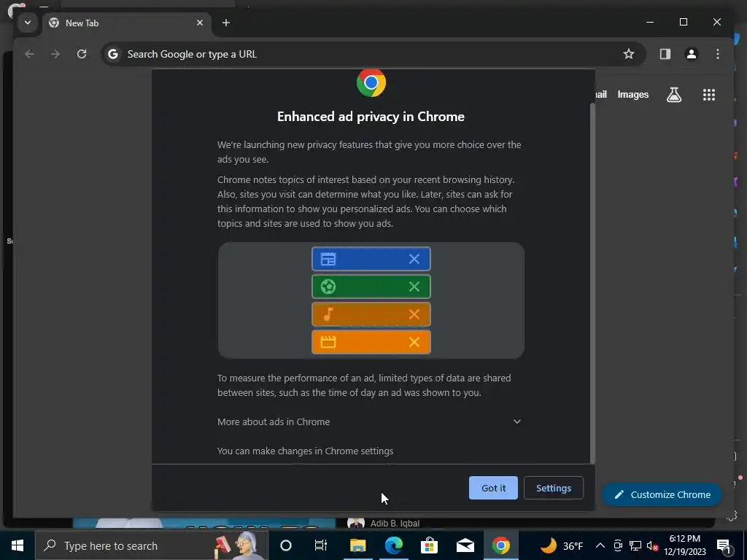Viewport: 747px width, 560px height.
Task: Click the Chrome taskbar icon
Action: pos(500,545)
